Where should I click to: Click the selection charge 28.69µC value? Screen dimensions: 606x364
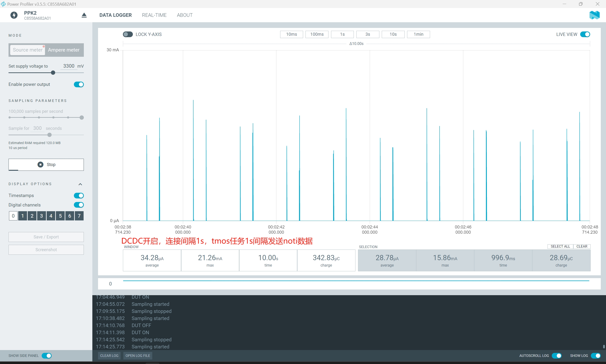coord(561,258)
